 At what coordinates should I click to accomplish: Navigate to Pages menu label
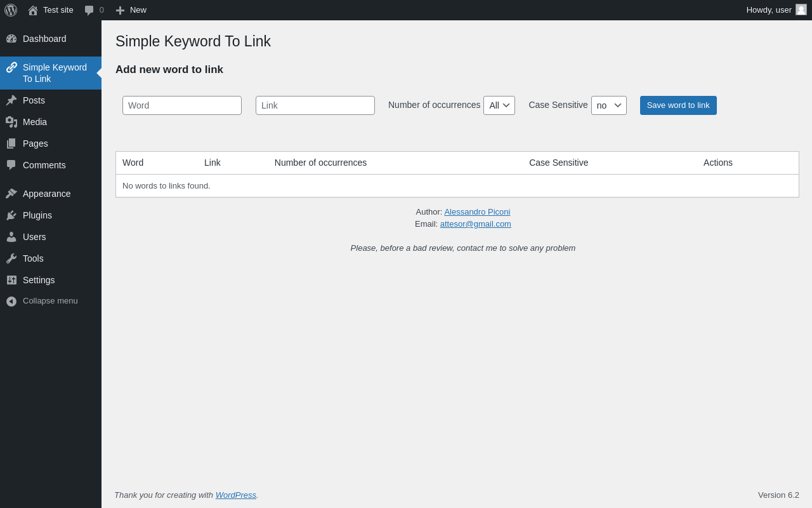36,144
